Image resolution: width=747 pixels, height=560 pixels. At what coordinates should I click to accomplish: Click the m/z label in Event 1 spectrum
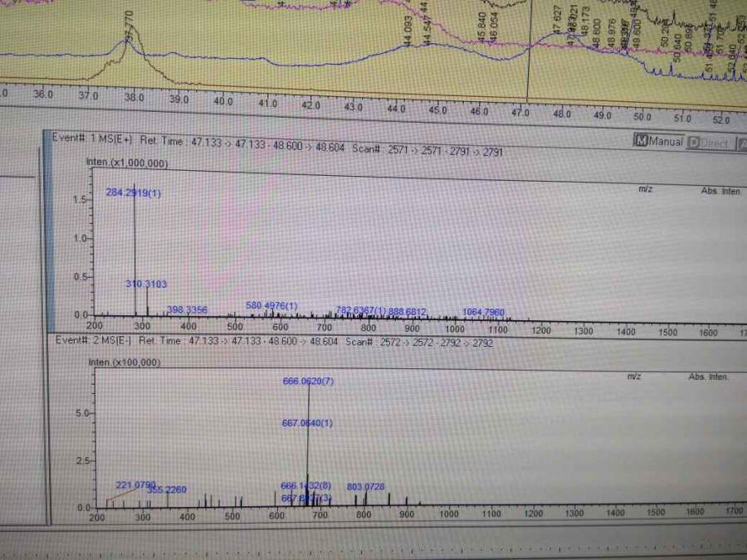646,189
